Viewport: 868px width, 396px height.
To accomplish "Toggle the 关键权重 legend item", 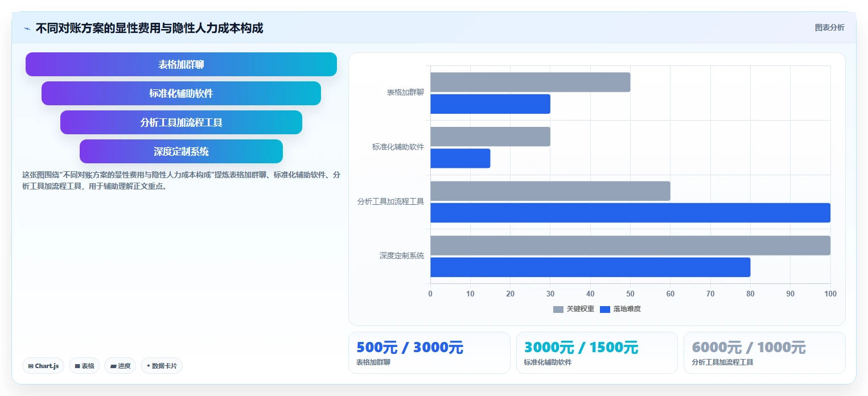I will click(x=574, y=309).
